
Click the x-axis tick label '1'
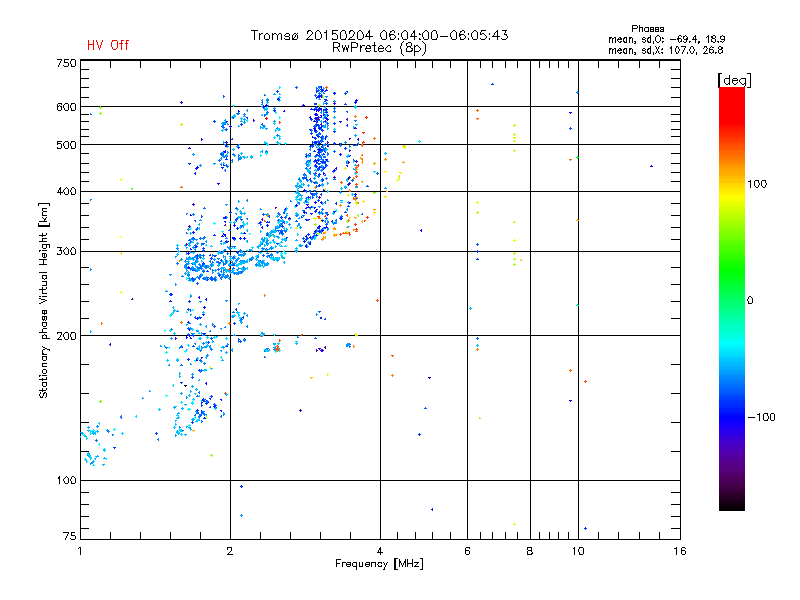(80, 551)
